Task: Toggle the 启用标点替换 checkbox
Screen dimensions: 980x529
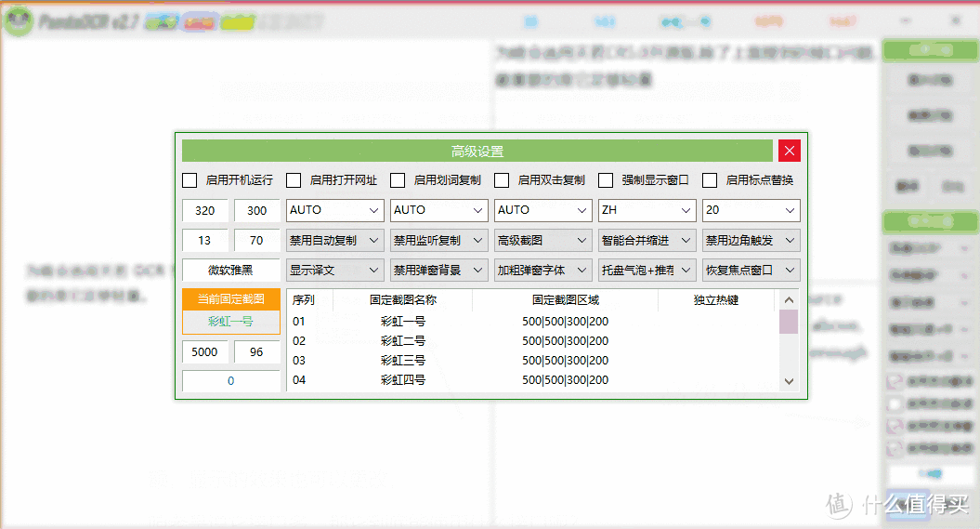Action: pyautogui.click(x=710, y=180)
